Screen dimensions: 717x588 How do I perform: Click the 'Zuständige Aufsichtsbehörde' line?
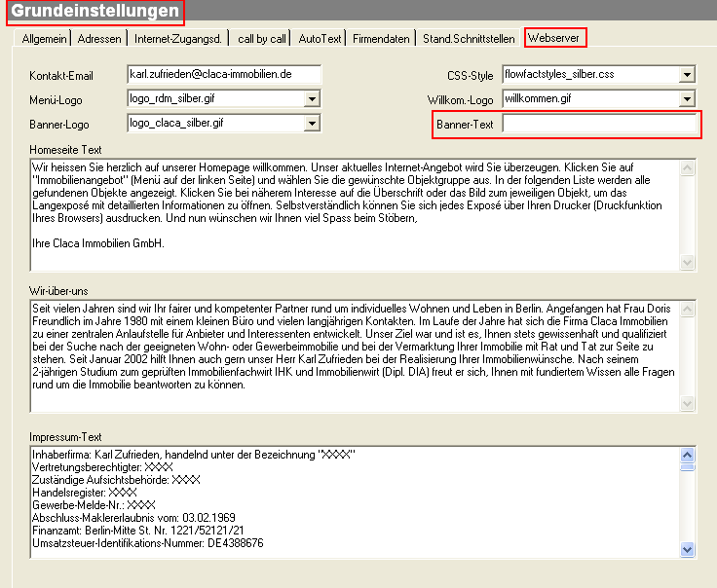(116, 480)
